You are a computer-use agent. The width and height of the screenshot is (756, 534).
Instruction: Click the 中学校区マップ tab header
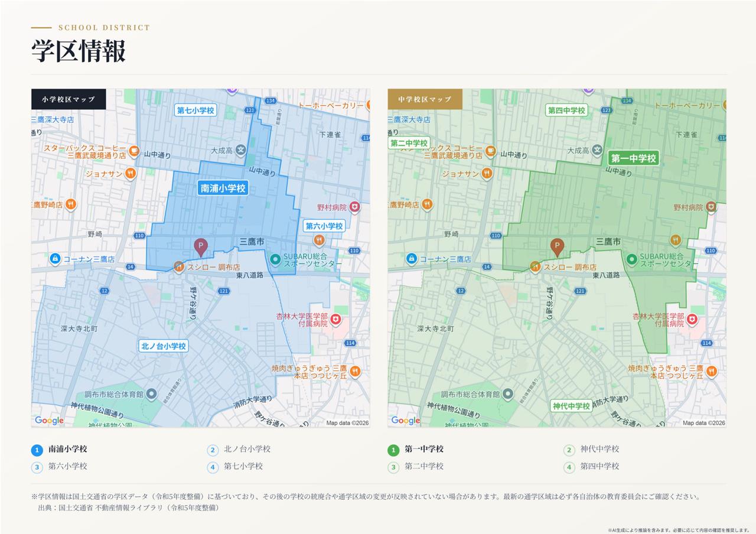click(x=425, y=99)
